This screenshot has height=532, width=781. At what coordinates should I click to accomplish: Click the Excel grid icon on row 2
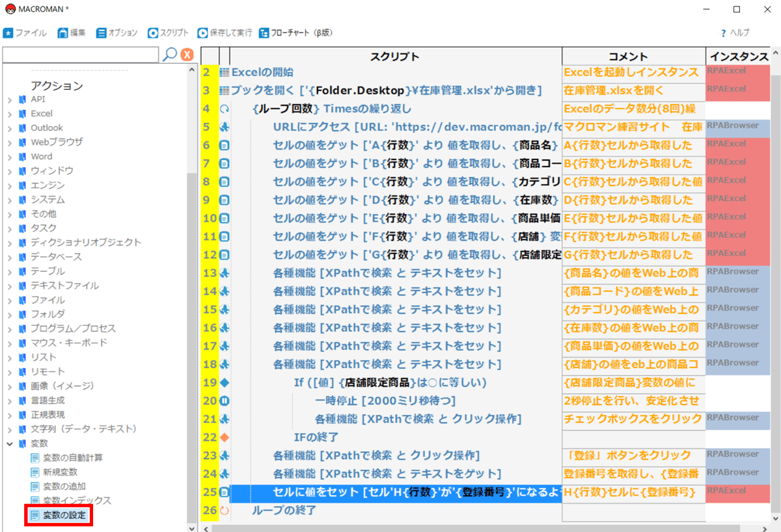click(x=225, y=72)
